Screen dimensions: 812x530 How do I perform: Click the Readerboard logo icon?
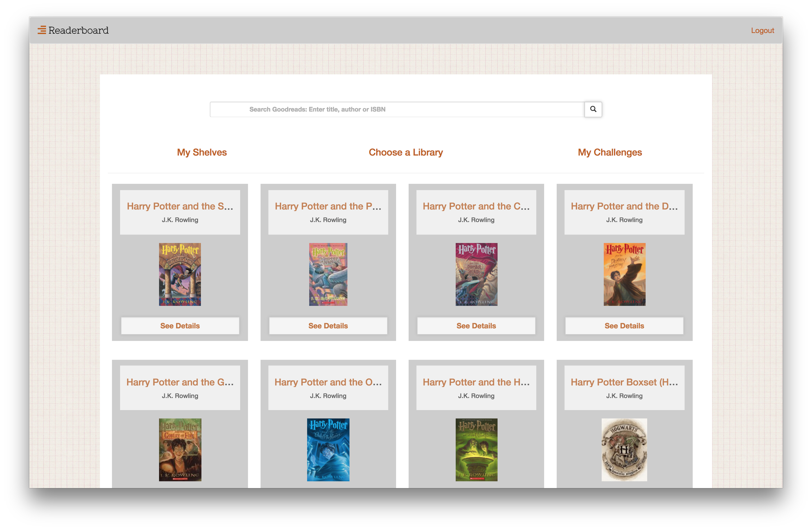[42, 30]
